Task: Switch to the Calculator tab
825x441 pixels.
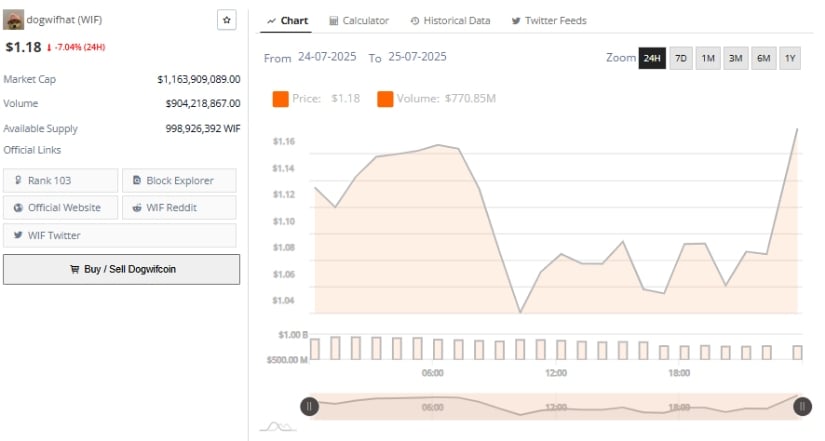Action: pos(359,21)
